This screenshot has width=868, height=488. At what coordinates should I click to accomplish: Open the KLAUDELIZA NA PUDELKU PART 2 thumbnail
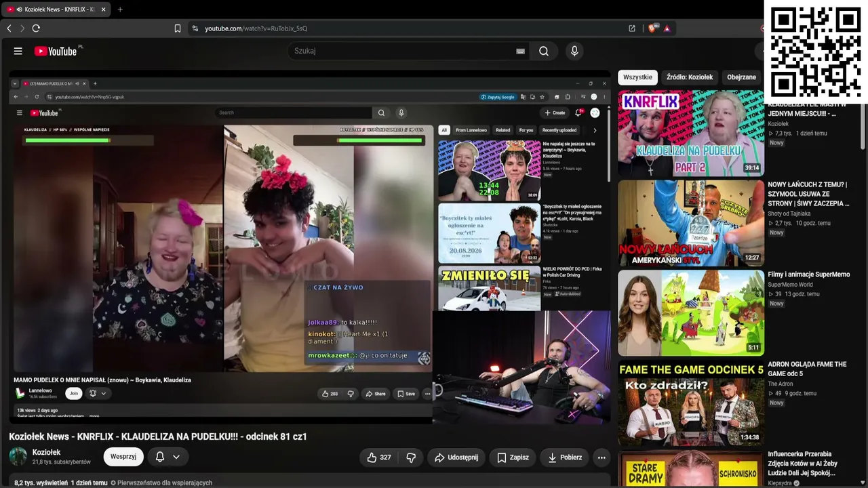pos(691,134)
